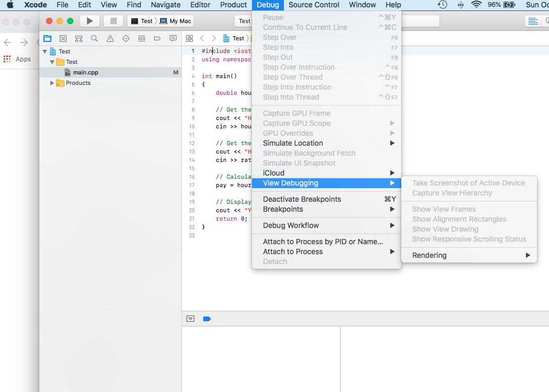Open the Issue navigator warning icon

click(x=110, y=39)
